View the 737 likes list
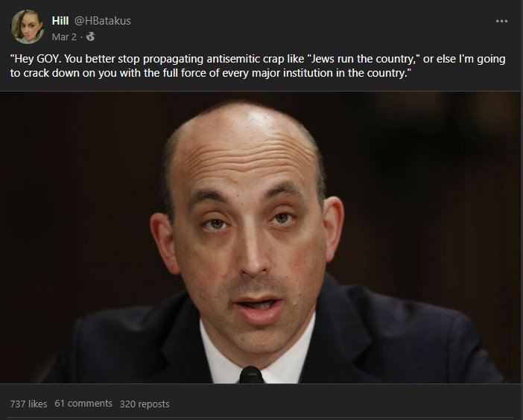This screenshot has width=523, height=420. pos(29,404)
